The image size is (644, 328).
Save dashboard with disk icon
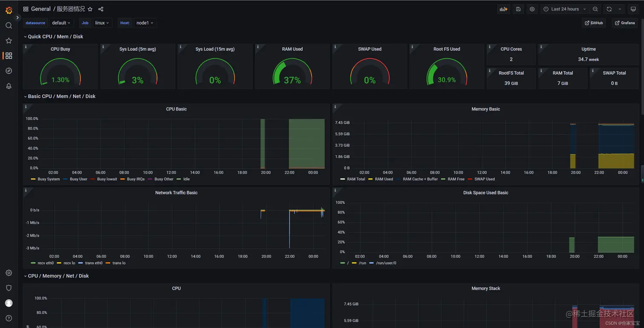[x=518, y=9]
